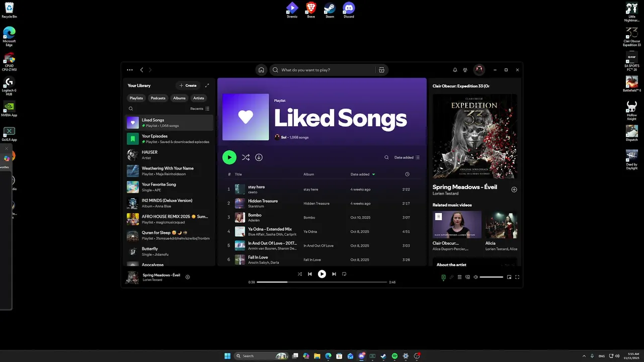
Task: Search inside the Liked Songs playlist
Action: coord(386,157)
